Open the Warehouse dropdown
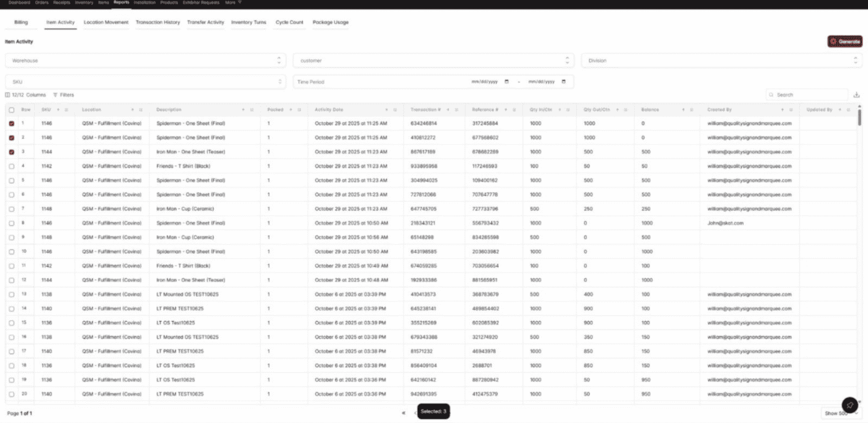The image size is (868, 423). [145, 61]
